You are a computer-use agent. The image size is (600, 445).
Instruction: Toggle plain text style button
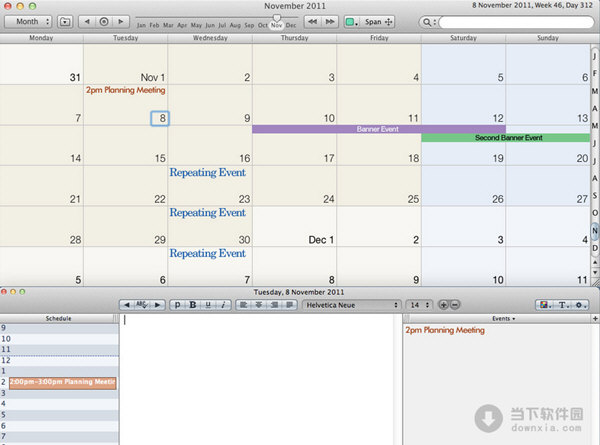pos(177,304)
